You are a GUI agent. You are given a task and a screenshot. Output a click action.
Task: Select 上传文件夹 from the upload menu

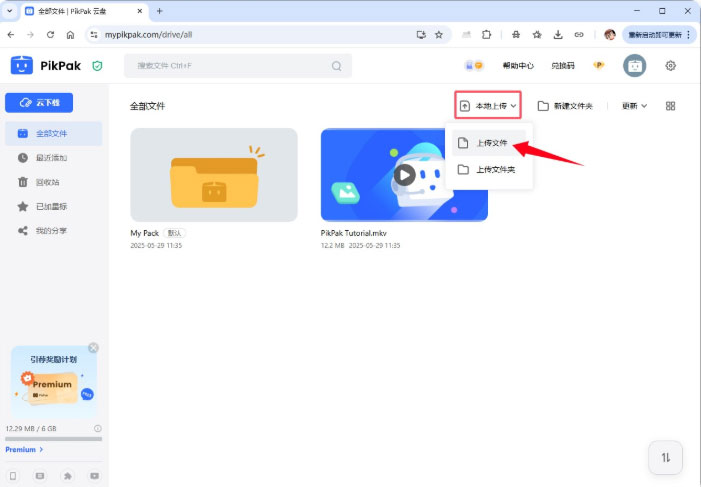(x=489, y=169)
